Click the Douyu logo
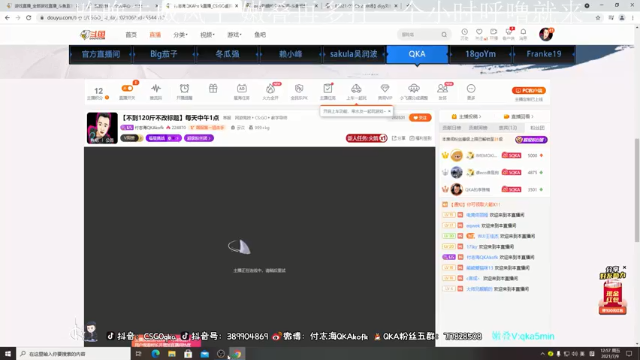This screenshot has height=360, width=640. [x=93, y=35]
